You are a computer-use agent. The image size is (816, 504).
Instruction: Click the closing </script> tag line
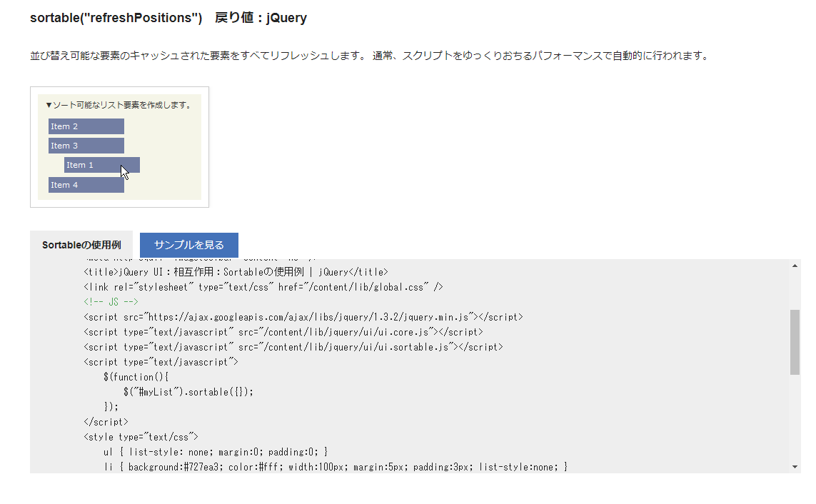point(106,422)
